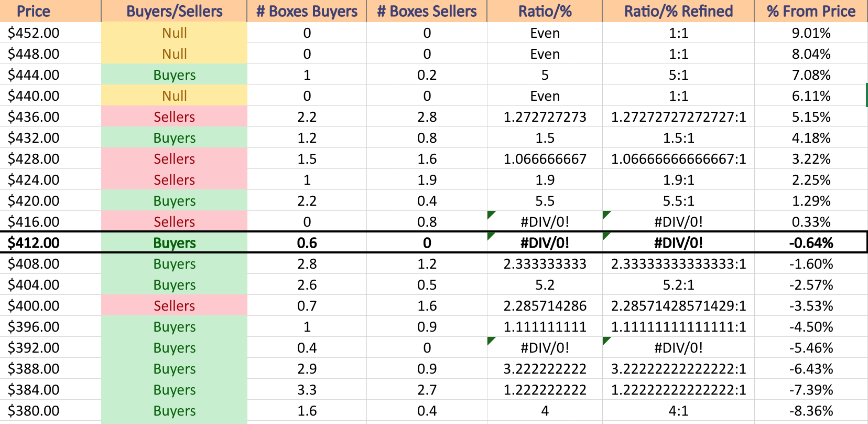Select the Price column header
The height and width of the screenshot is (424, 868).
pyautogui.click(x=50, y=11)
